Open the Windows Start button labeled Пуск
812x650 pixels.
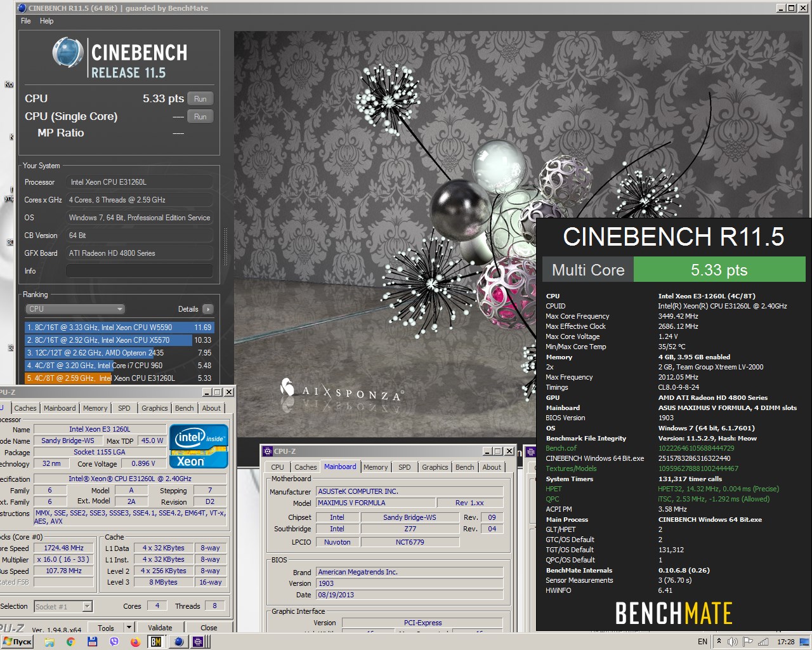[x=17, y=642]
